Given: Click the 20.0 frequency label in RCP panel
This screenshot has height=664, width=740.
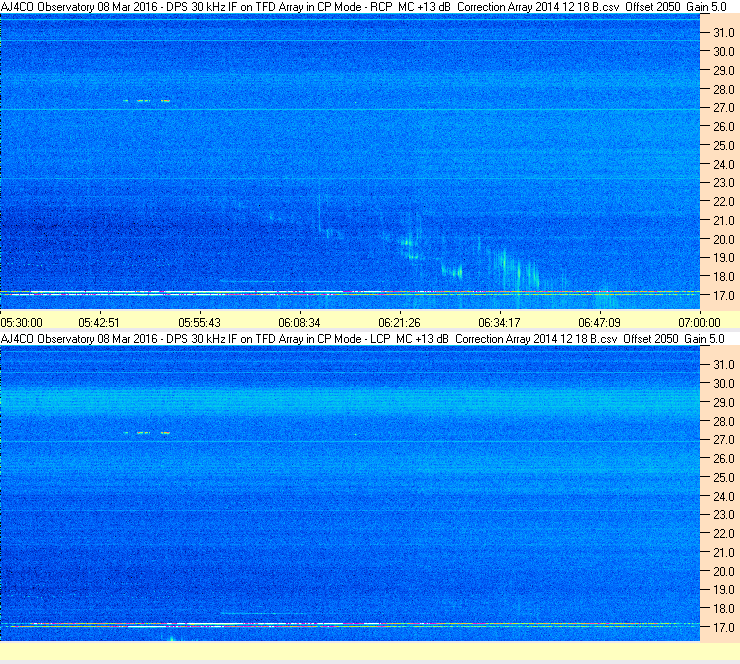Looking at the screenshot, I should [x=723, y=240].
